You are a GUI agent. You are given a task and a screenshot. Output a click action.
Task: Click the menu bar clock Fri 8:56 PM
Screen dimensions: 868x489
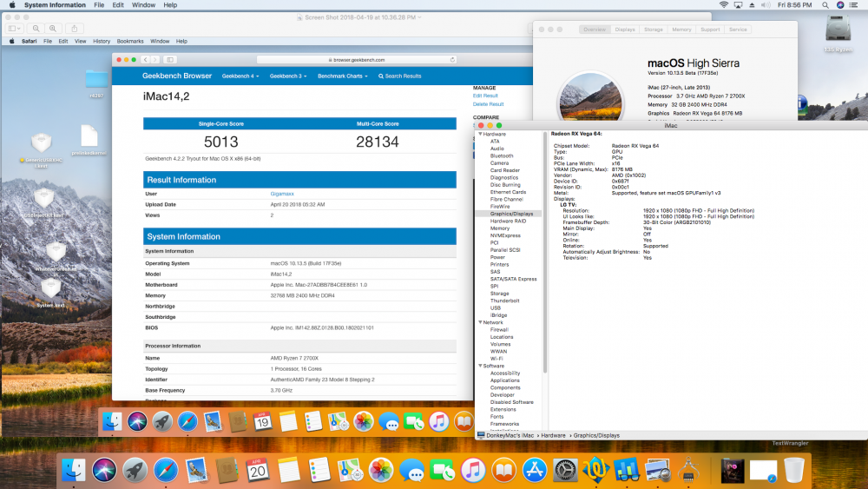794,5
